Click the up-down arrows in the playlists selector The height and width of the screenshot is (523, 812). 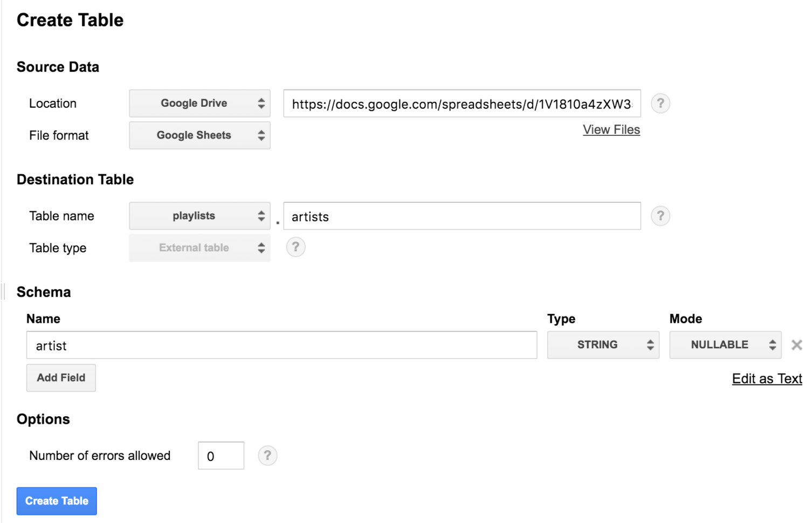(x=262, y=216)
